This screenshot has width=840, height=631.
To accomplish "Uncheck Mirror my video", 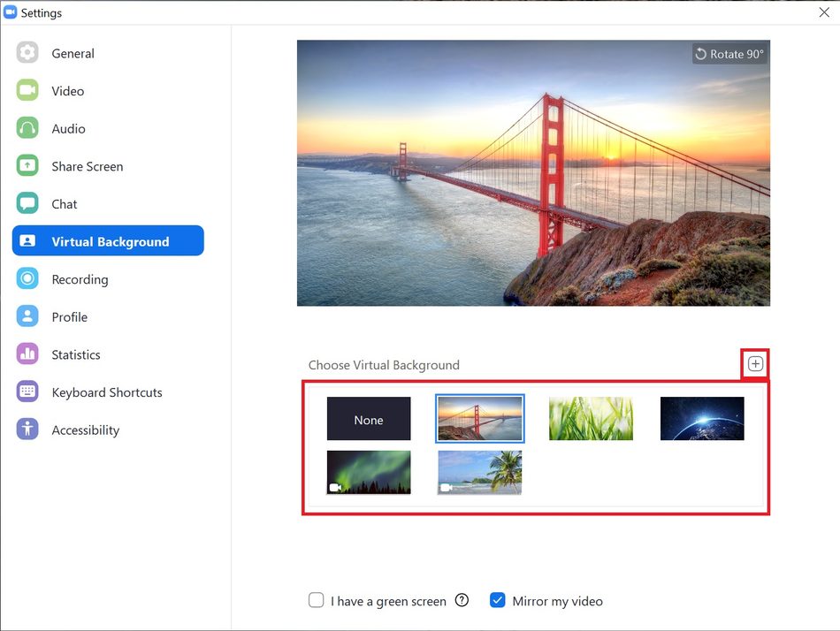I will coord(497,600).
